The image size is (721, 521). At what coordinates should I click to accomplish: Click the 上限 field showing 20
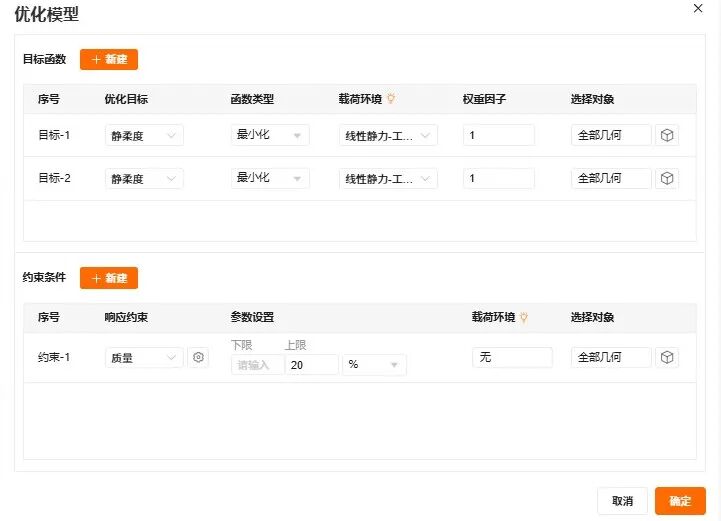point(312,365)
